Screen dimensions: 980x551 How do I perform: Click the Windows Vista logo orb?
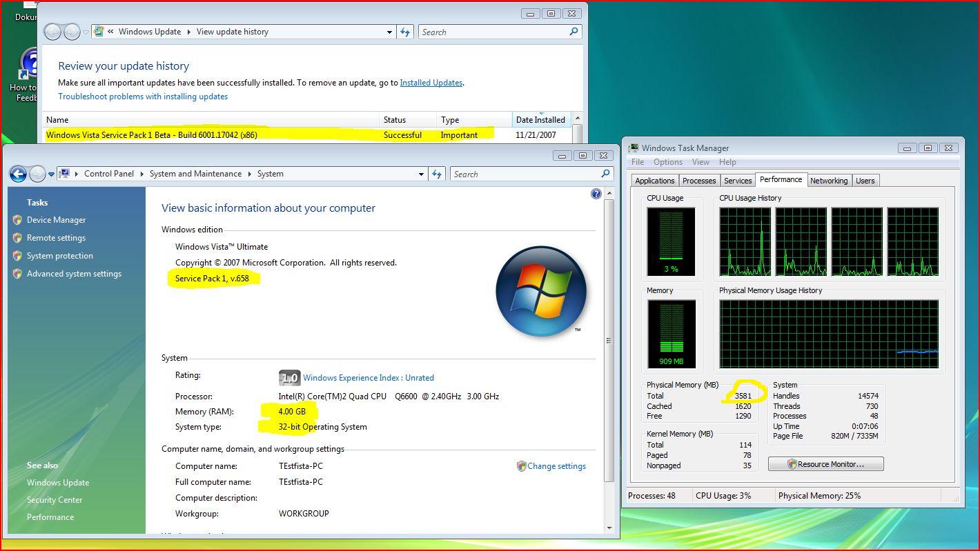(x=540, y=291)
